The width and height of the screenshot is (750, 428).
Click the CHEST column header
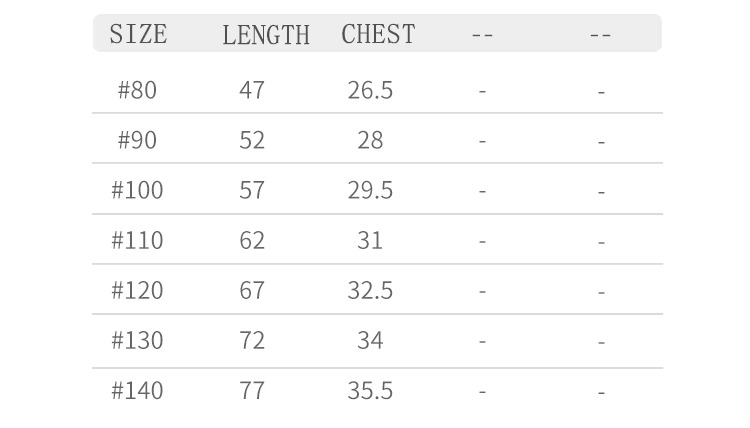[x=378, y=34]
